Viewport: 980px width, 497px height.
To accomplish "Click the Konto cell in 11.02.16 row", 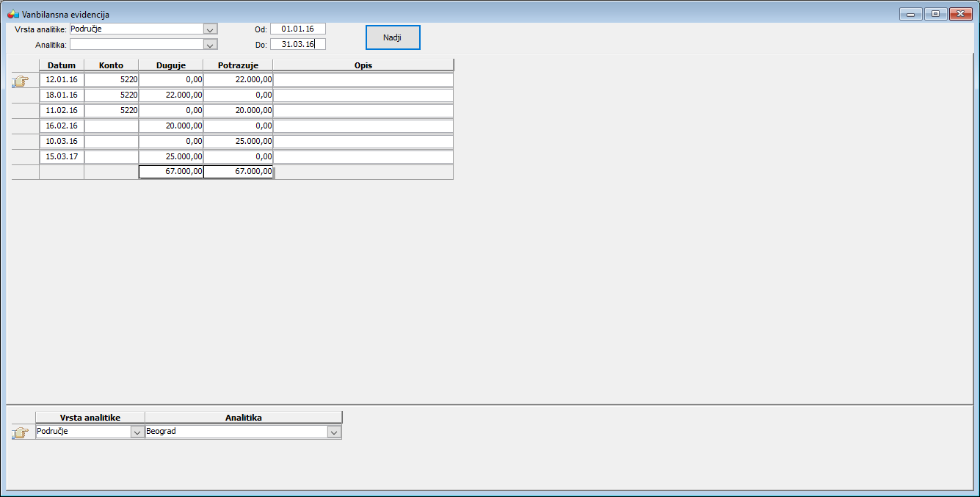I will [111, 111].
